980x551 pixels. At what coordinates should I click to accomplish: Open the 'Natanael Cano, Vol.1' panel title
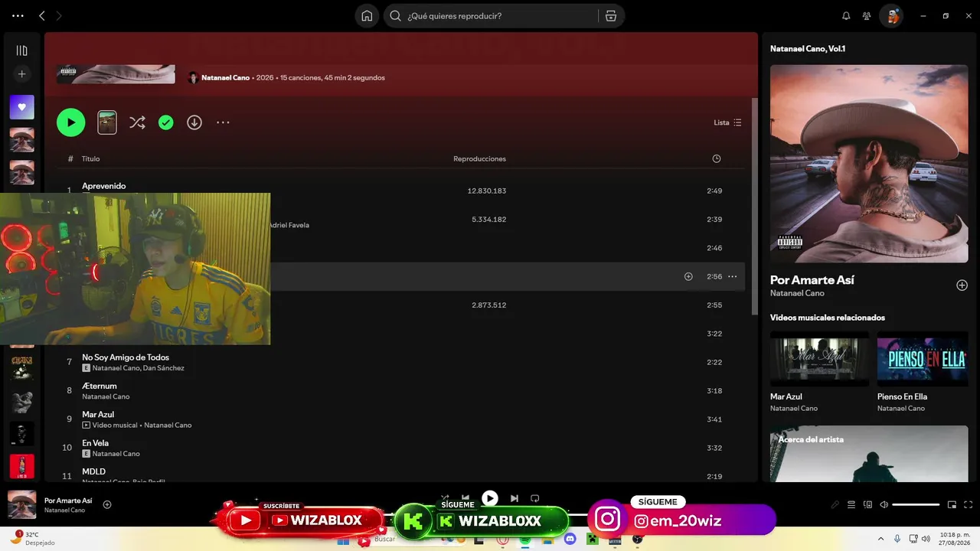pos(808,49)
